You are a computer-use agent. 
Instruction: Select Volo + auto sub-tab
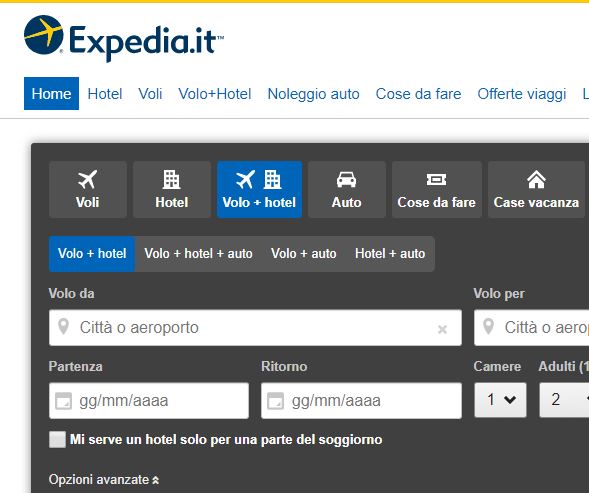tap(304, 254)
